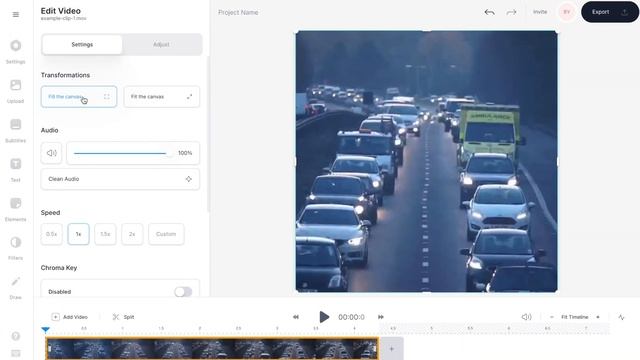Set speed to 1.5x
The height and width of the screenshot is (360, 640).
tap(105, 234)
